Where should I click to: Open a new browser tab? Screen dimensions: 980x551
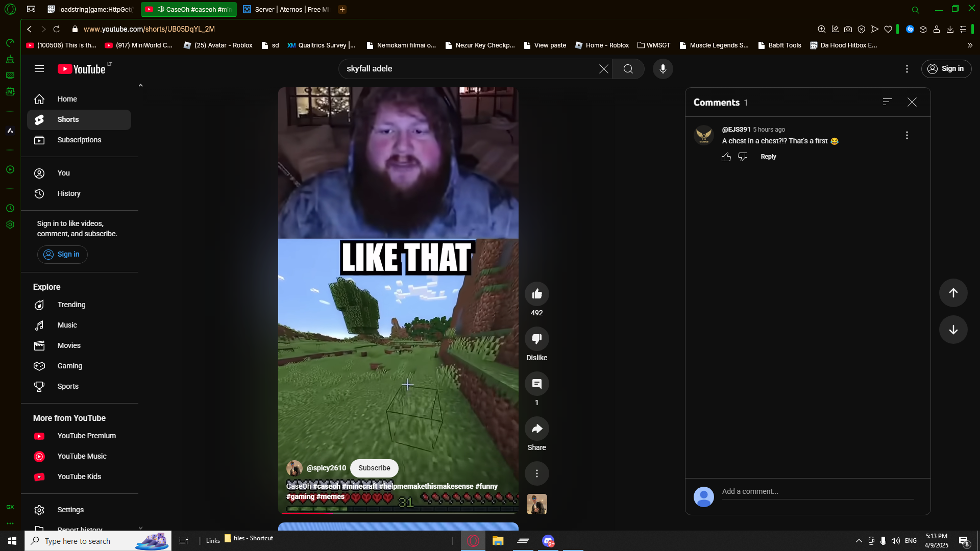[342, 9]
